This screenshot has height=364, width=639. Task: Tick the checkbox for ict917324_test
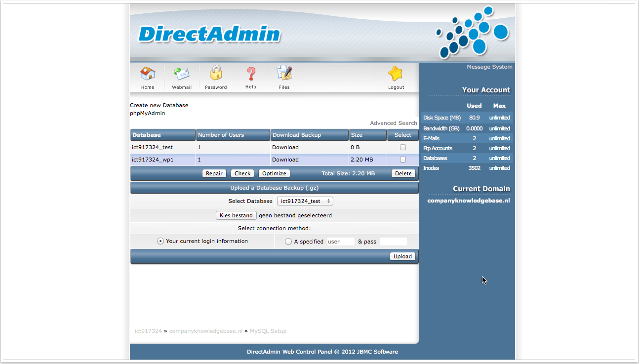tap(403, 147)
